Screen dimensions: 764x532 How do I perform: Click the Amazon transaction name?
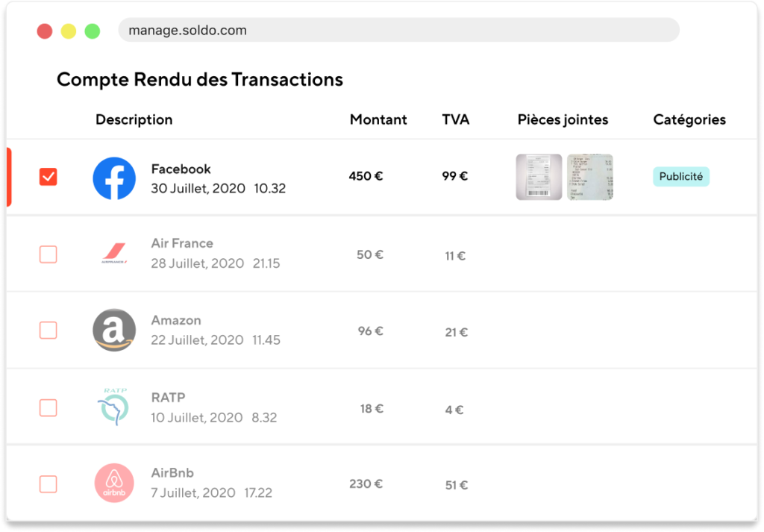176,320
